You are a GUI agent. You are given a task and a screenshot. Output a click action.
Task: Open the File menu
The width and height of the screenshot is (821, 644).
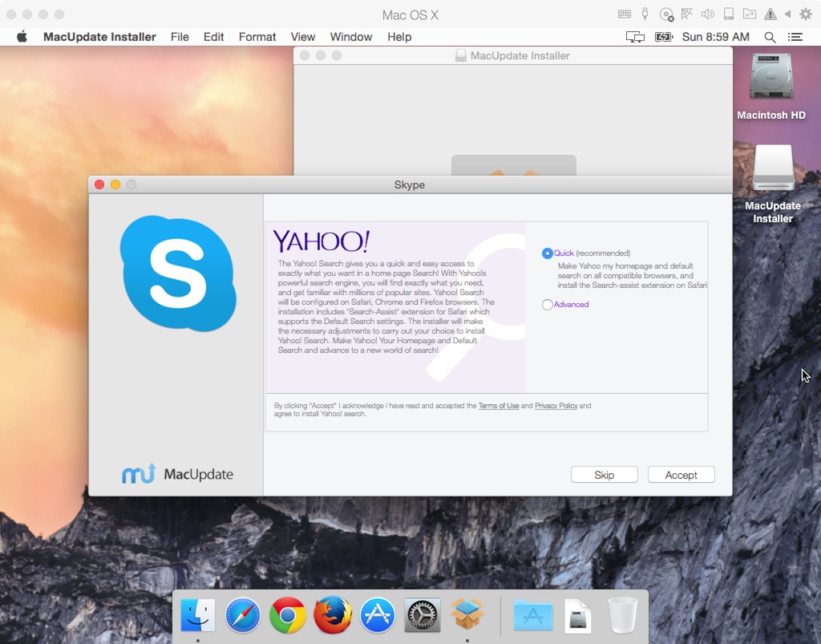180,37
